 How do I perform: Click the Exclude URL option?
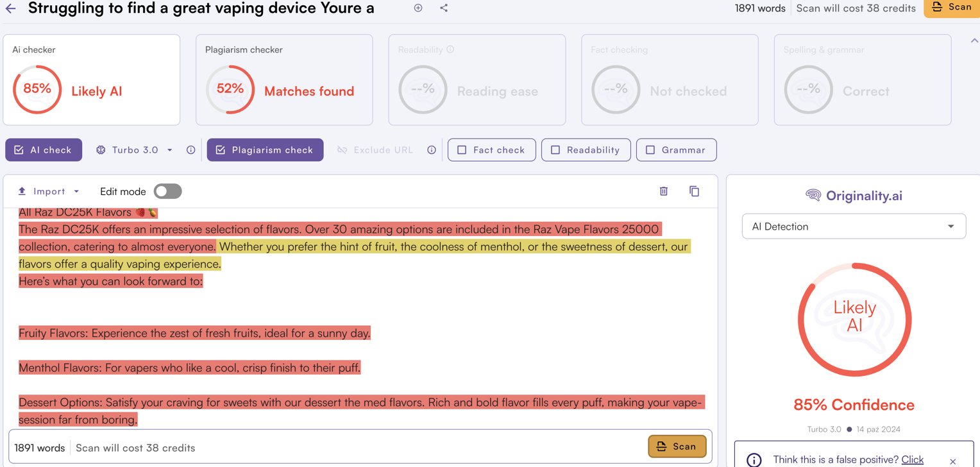[375, 150]
